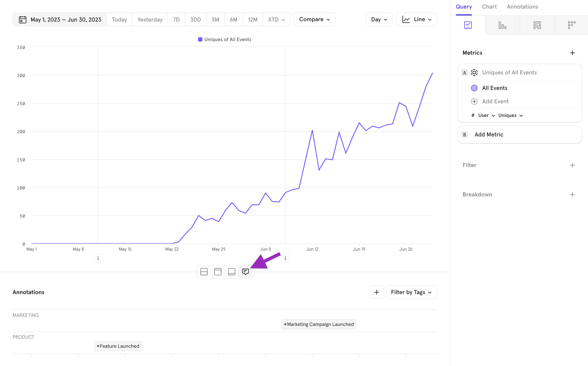Click the plus icon beside Metrics
This screenshot has width=588, height=366.
tap(572, 53)
